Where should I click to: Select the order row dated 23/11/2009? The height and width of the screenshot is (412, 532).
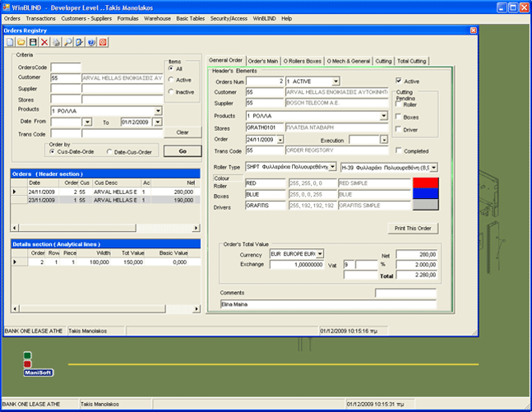click(105, 200)
